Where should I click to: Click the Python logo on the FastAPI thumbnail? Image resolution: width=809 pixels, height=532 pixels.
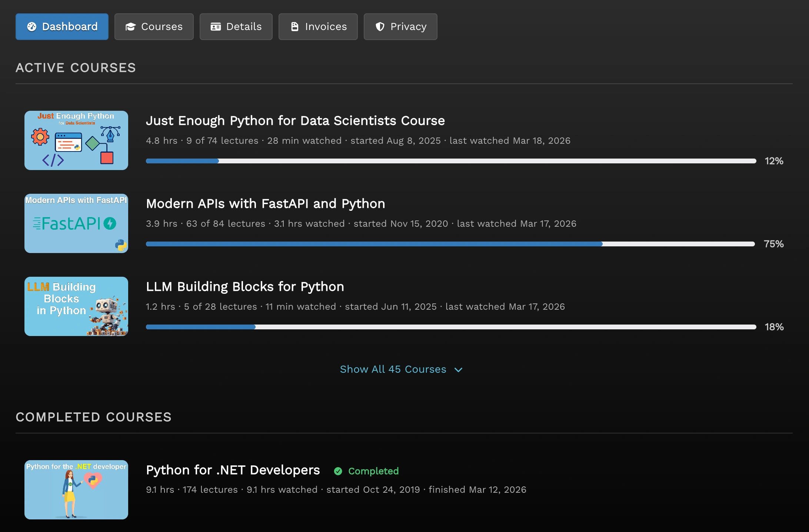pos(121,245)
